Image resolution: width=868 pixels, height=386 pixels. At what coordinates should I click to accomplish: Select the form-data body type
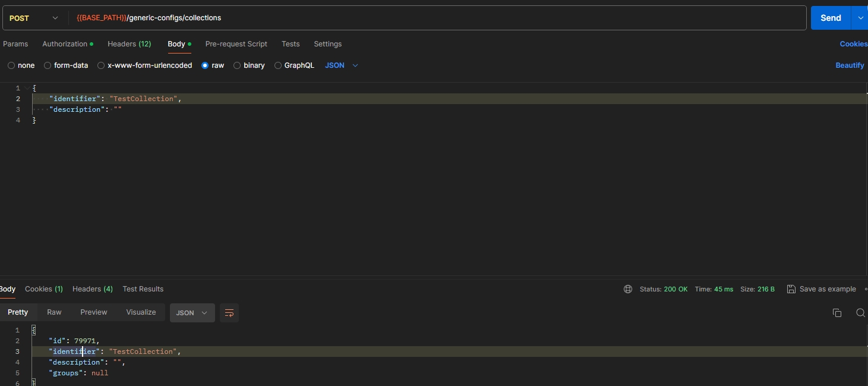coord(66,65)
